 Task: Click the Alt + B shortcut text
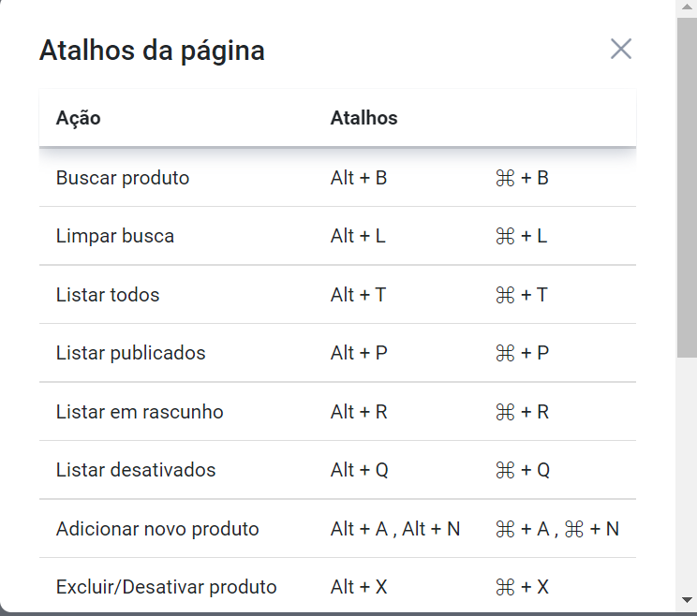click(x=359, y=178)
